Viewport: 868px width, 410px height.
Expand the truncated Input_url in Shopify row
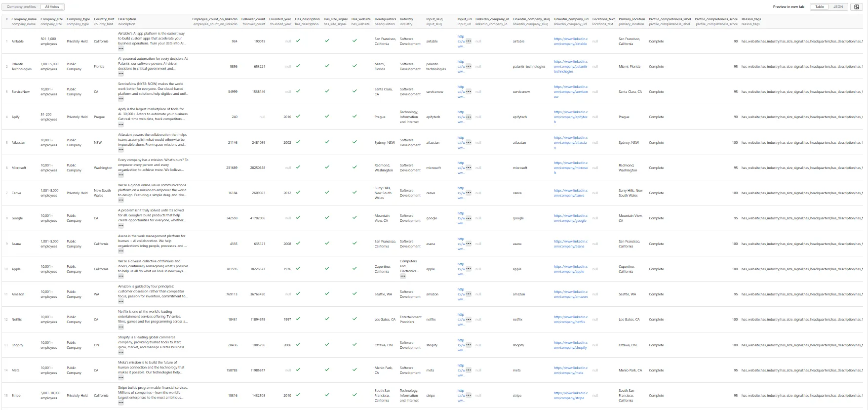click(469, 345)
